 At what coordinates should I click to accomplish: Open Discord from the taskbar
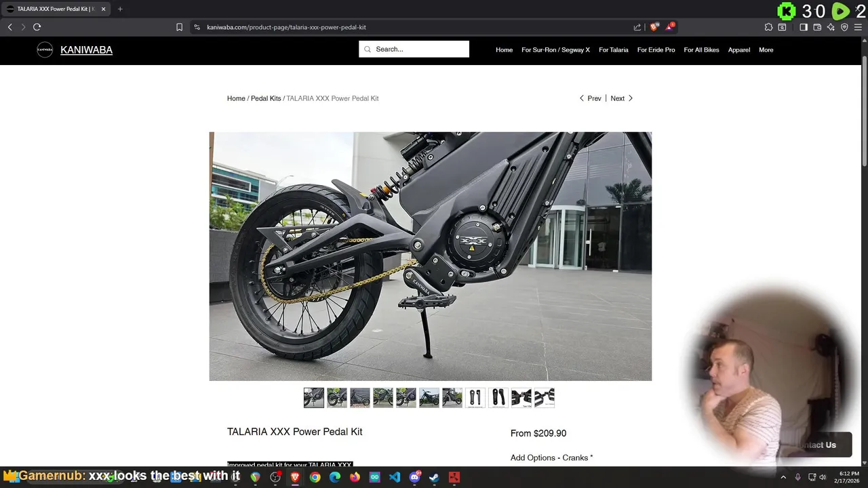pyautogui.click(x=414, y=477)
